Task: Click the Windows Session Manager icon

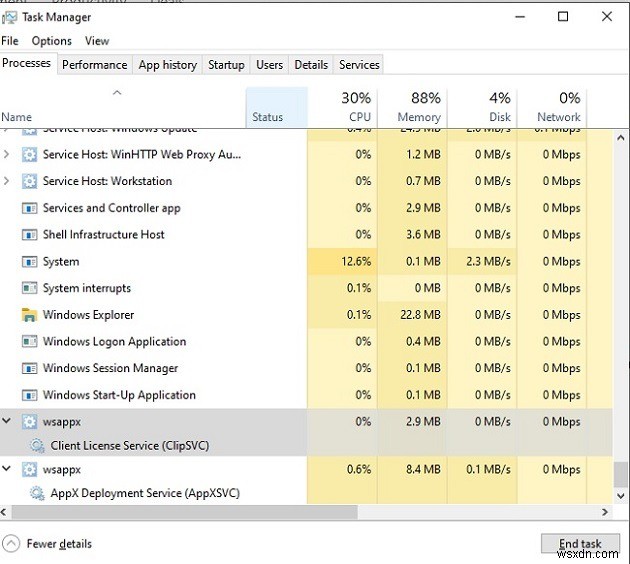Action: click(x=29, y=368)
